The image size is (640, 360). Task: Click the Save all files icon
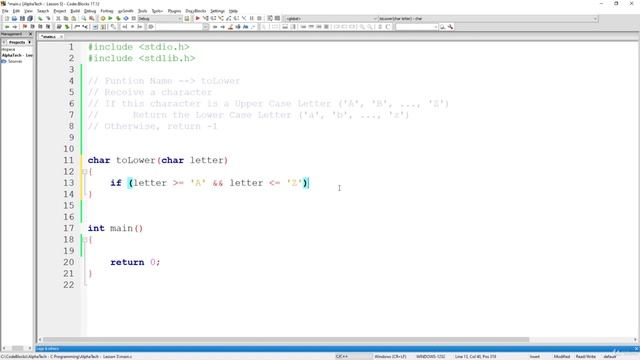click(30, 18)
